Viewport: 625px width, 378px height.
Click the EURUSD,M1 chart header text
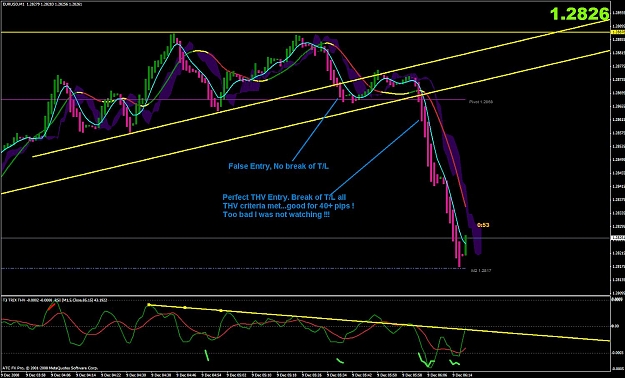click(x=41, y=4)
